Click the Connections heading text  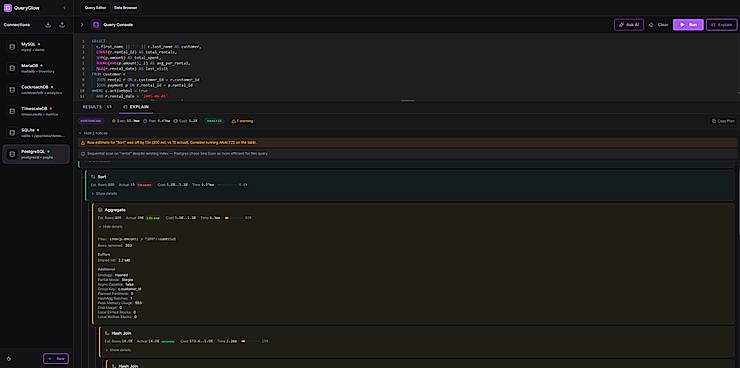tap(17, 25)
